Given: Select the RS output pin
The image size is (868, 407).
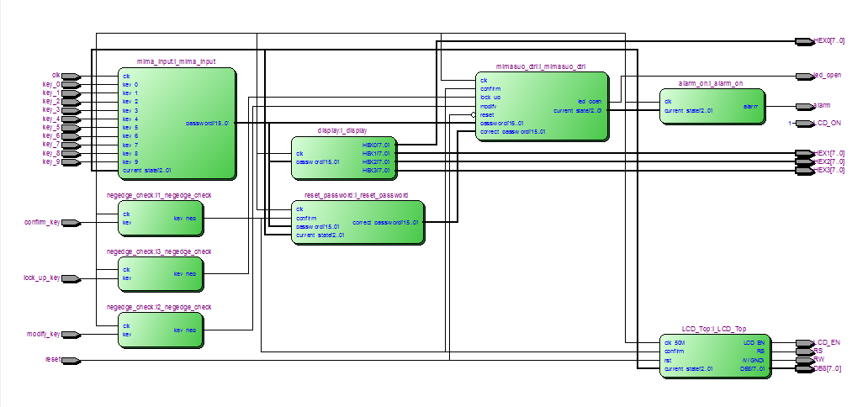Looking at the screenshot, I should (805, 351).
